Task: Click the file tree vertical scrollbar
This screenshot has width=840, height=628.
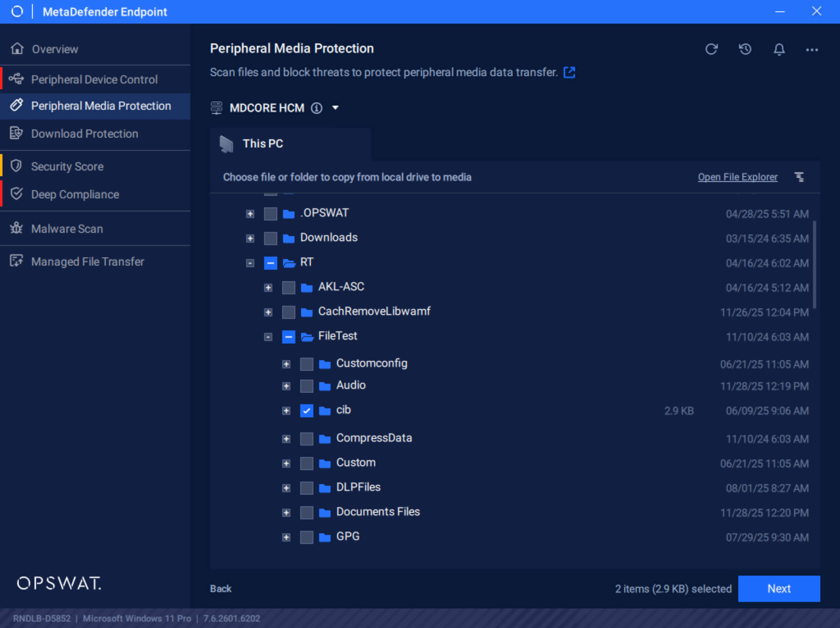Action: click(x=814, y=264)
